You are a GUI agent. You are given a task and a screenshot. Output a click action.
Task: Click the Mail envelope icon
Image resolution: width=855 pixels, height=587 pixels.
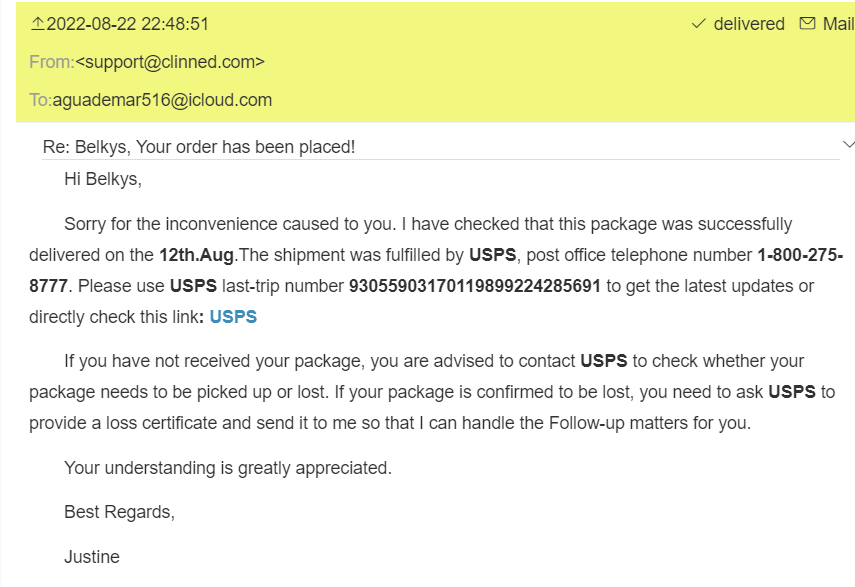pos(807,24)
